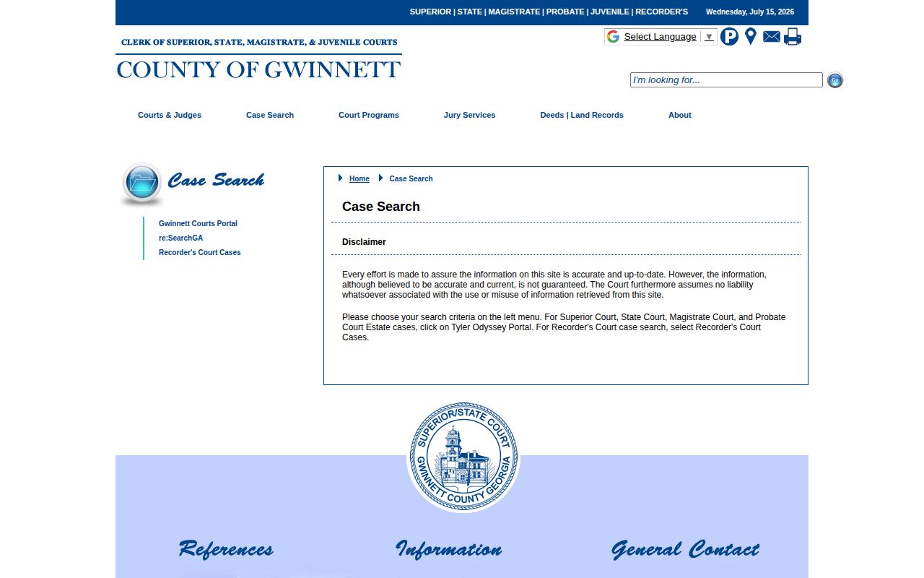The height and width of the screenshot is (578, 924).
Task: Click the Disclaimer heading
Action: tap(364, 242)
